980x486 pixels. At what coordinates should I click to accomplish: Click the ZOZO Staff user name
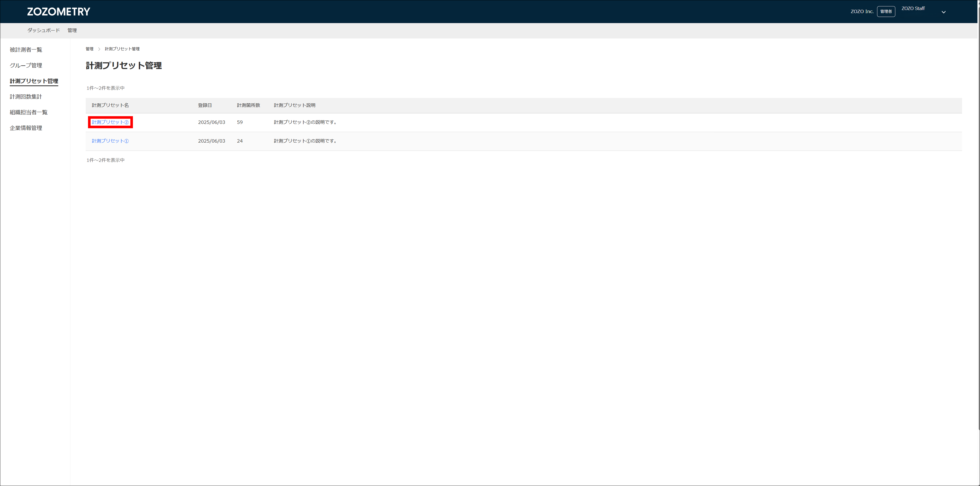click(x=913, y=8)
